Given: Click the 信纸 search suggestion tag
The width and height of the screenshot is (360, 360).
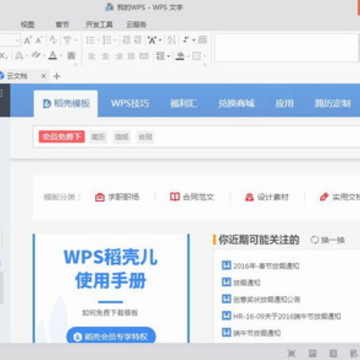Looking at the screenshot, I should pyautogui.click(x=122, y=137).
